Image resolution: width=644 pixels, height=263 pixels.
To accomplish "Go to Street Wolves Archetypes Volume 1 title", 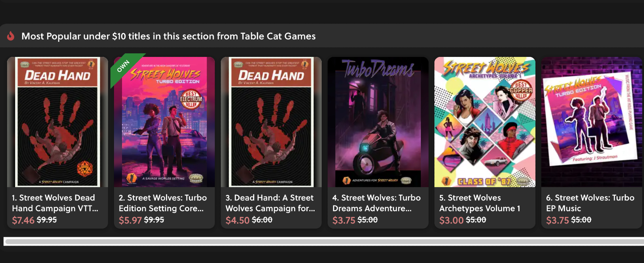I will [x=479, y=203].
